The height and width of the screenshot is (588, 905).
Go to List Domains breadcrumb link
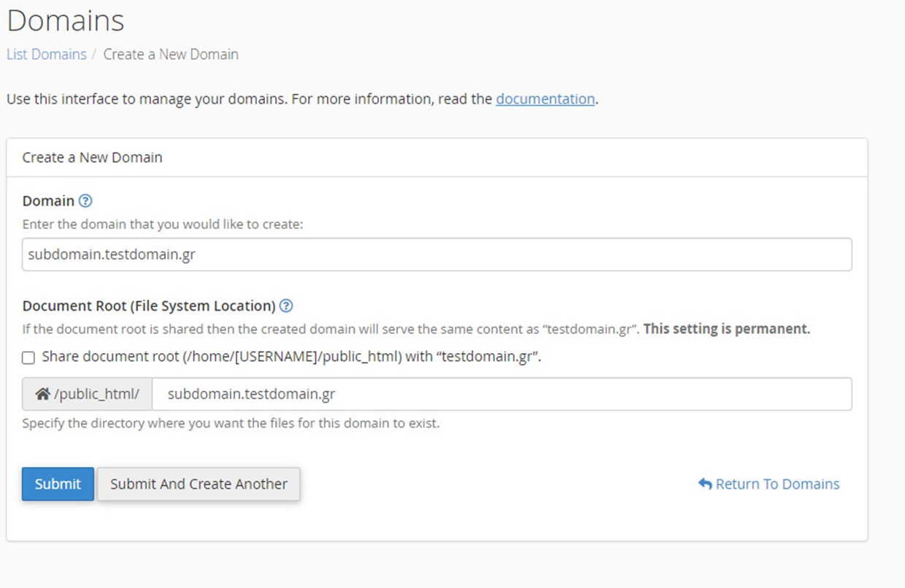point(47,55)
